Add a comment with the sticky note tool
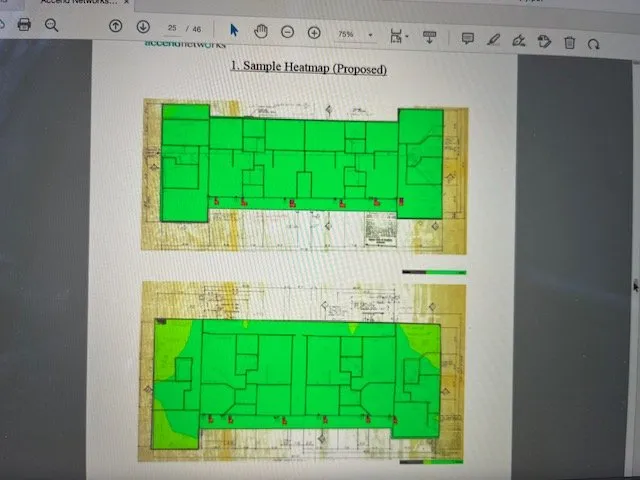Screen dimensions: 640x480 coord(467,39)
